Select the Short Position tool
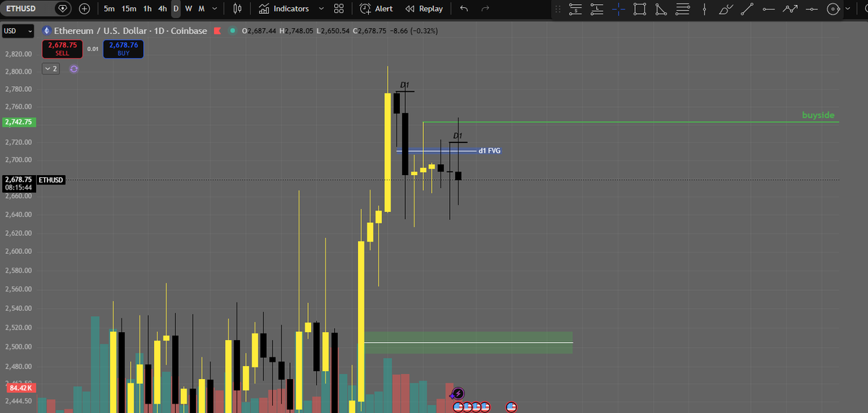This screenshot has width=868, height=413. point(575,9)
